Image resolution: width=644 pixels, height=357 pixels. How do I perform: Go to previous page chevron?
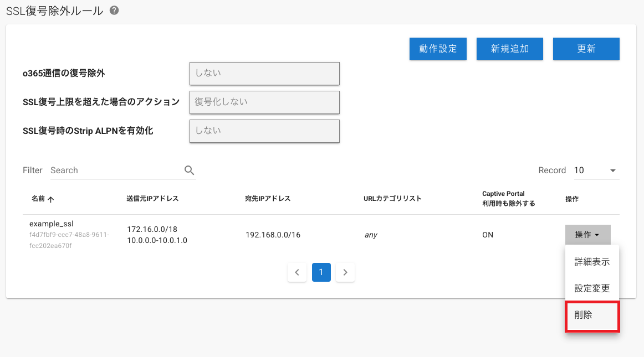[297, 272]
